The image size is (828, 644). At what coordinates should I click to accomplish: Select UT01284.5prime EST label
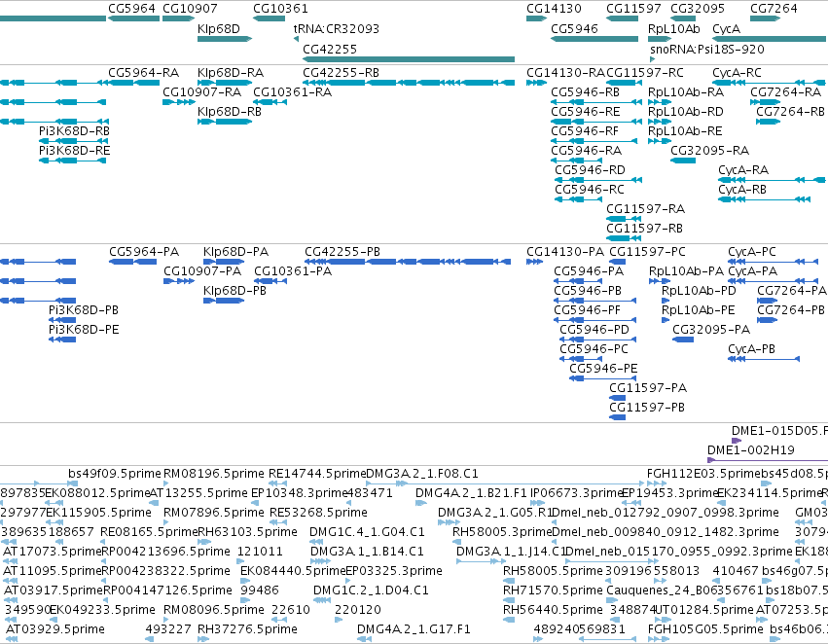pos(703,610)
